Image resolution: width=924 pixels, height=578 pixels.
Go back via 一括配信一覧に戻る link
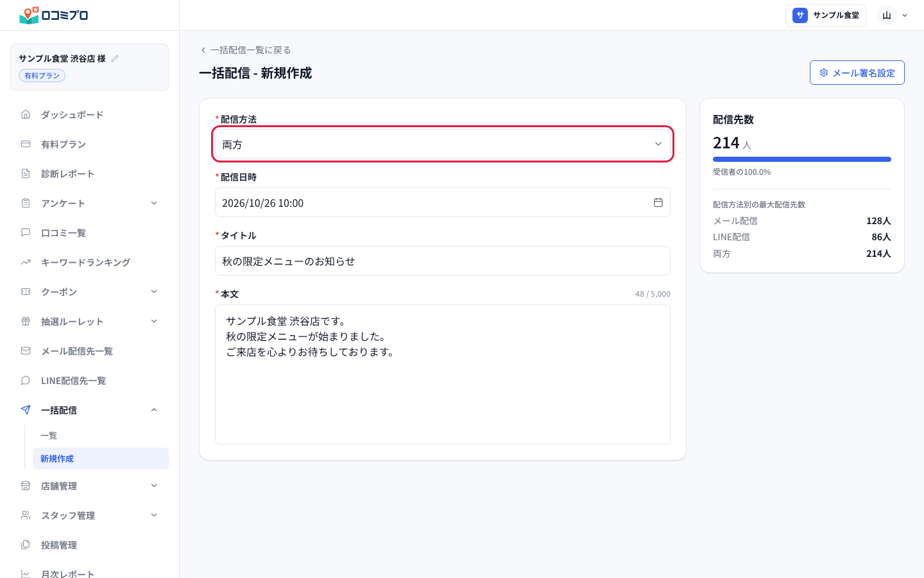[246, 49]
